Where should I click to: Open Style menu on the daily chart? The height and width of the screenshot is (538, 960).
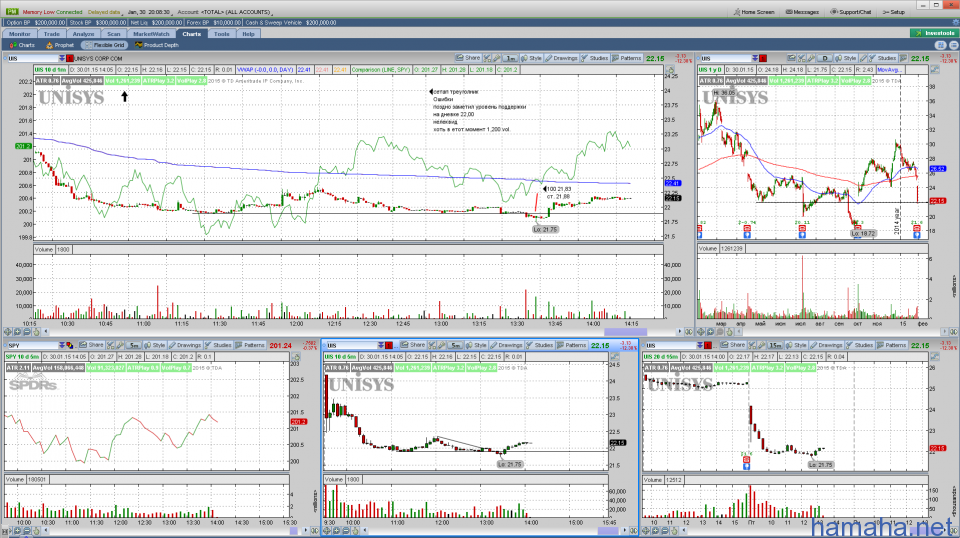tap(846, 58)
